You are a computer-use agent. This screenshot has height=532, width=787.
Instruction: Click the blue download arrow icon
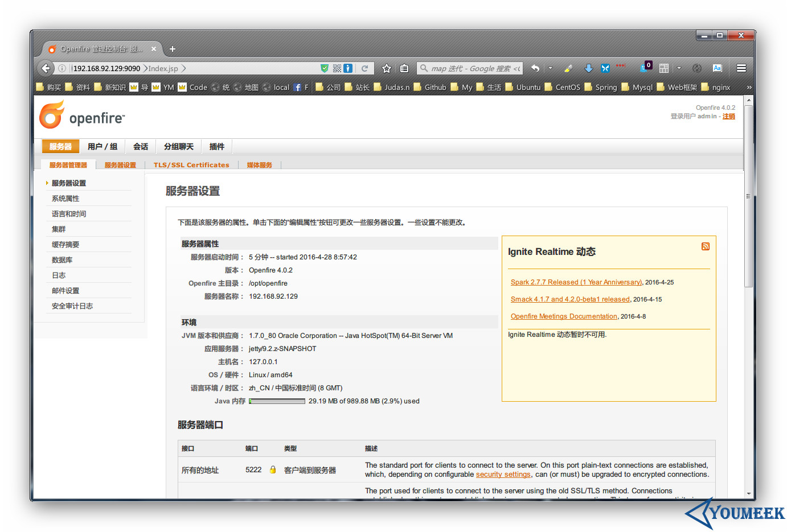coord(588,68)
